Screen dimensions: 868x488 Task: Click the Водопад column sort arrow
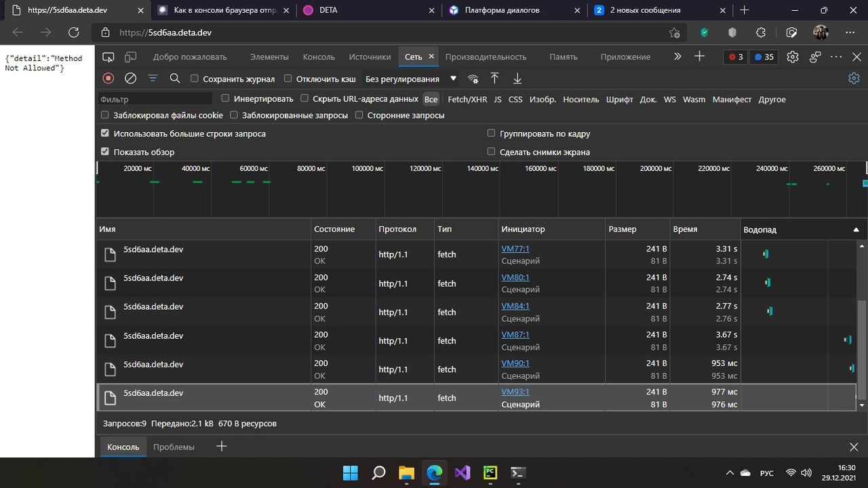856,230
